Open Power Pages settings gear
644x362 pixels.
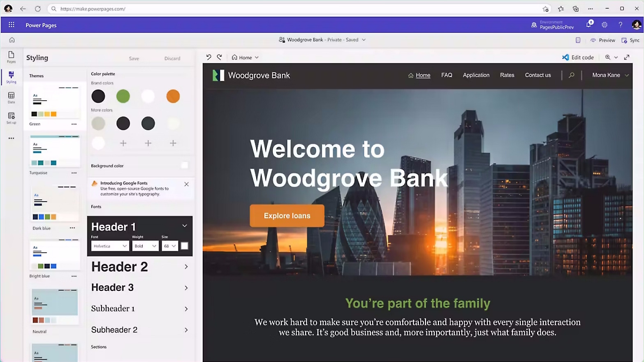605,25
